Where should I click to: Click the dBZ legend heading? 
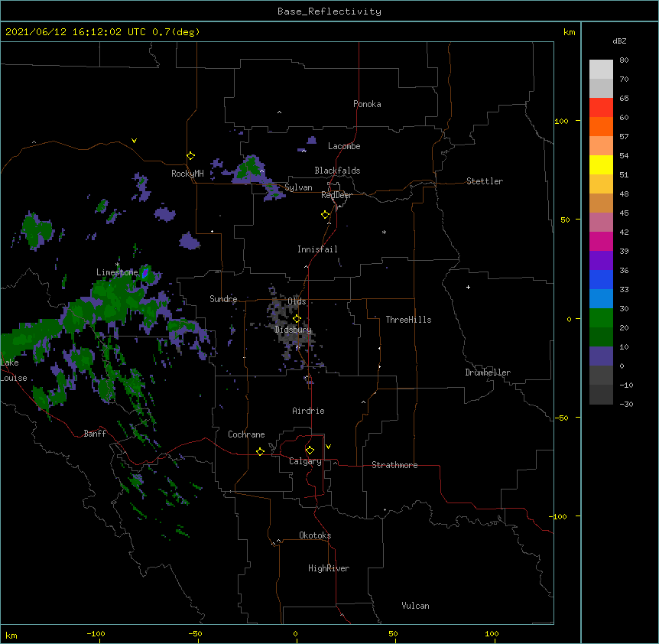[619, 41]
